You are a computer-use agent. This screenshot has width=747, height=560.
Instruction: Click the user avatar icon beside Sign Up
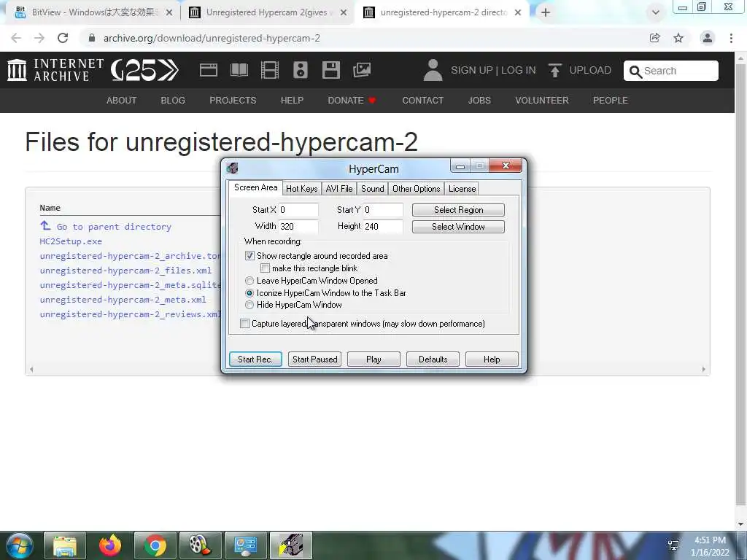(x=433, y=70)
